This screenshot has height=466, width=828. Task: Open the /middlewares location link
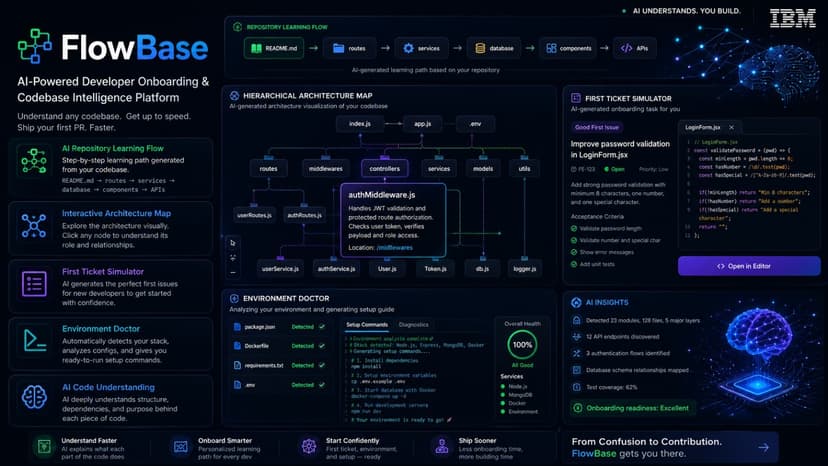click(395, 248)
